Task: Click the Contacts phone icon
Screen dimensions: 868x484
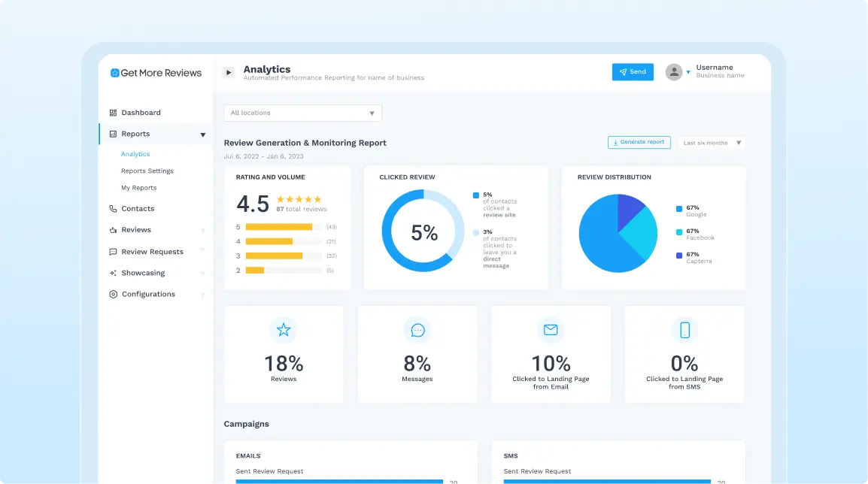Action: click(x=113, y=208)
